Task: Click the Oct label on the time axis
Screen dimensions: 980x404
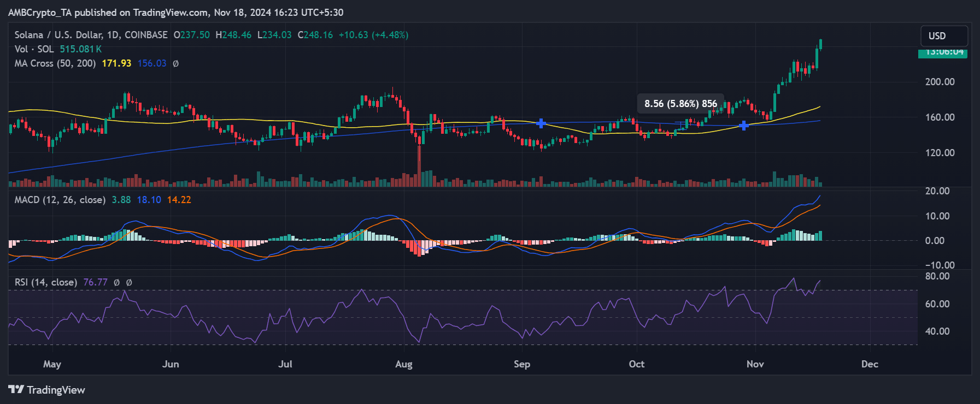Action: pyautogui.click(x=637, y=364)
